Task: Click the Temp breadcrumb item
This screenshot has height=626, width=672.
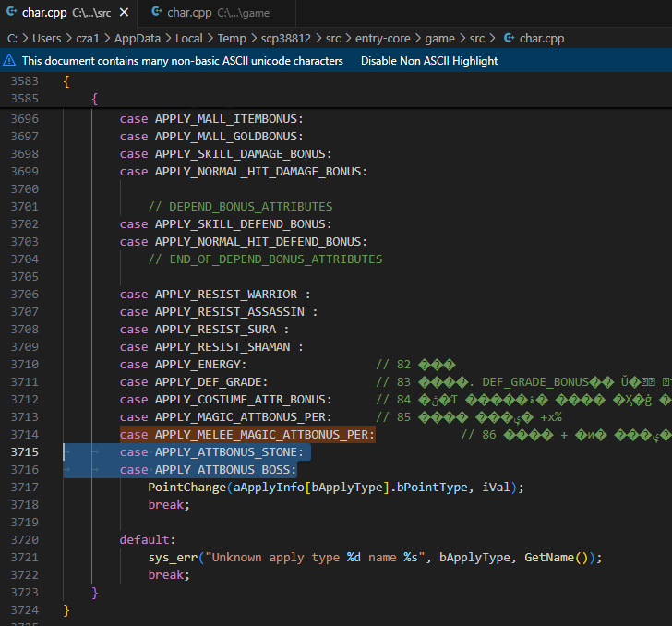Action: 232,39
